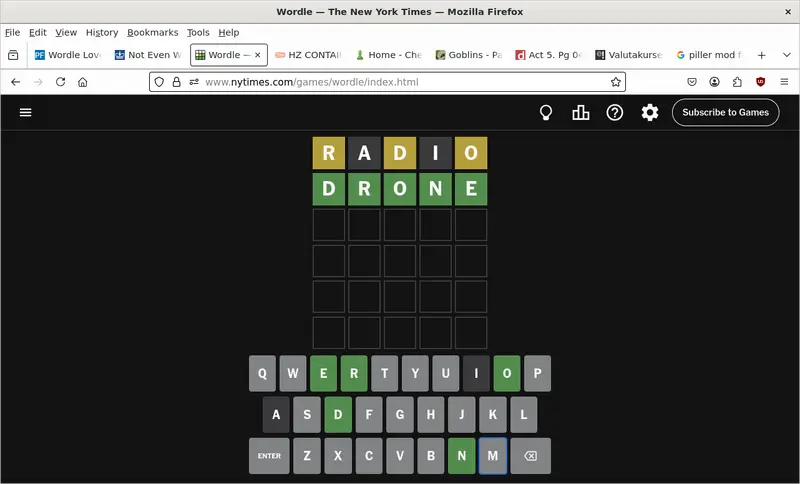
Task: Switch to the Valutakurse tab
Action: [629, 55]
